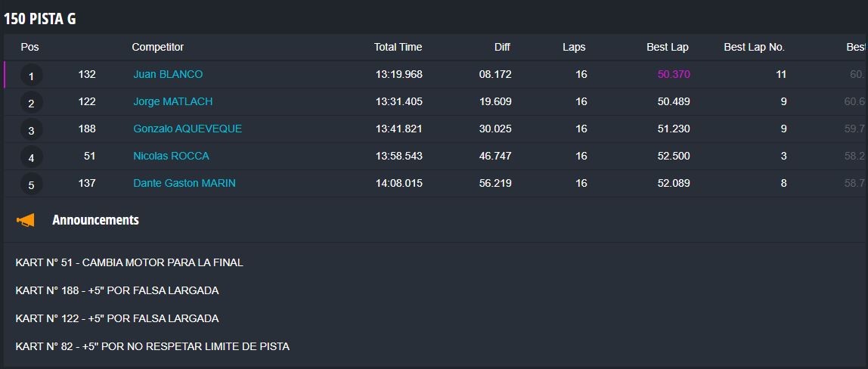The image size is (868, 369).
Task: Open competitor Juan BLANCO's details
Action: (168, 74)
